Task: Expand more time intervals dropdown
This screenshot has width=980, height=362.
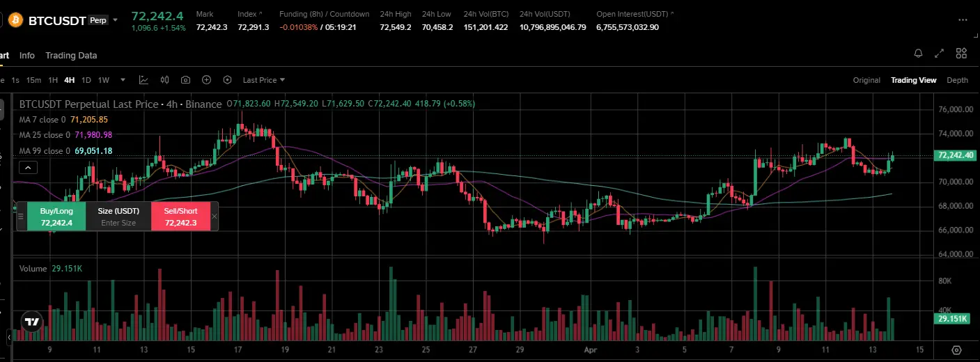Action: (x=123, y=80)
